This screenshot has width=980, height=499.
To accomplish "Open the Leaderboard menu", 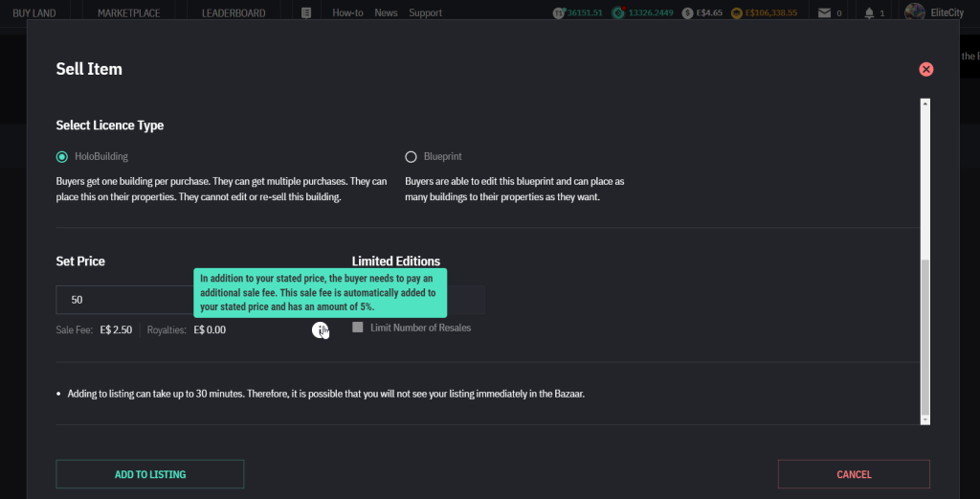I will 234,13.
